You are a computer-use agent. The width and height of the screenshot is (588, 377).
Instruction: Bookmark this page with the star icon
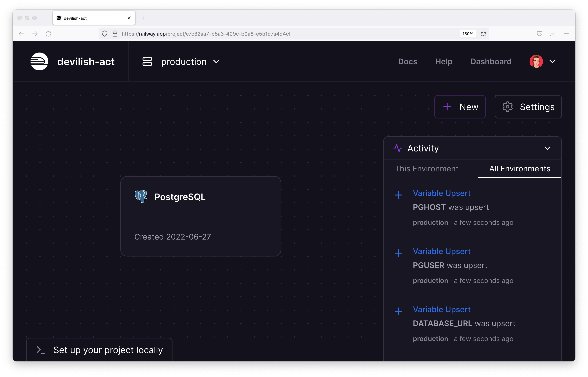(483, 34)
